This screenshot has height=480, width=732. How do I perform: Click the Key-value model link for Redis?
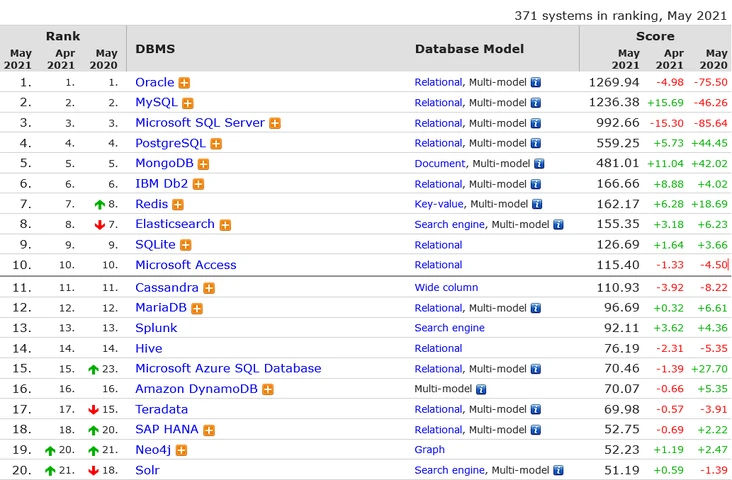439,204
